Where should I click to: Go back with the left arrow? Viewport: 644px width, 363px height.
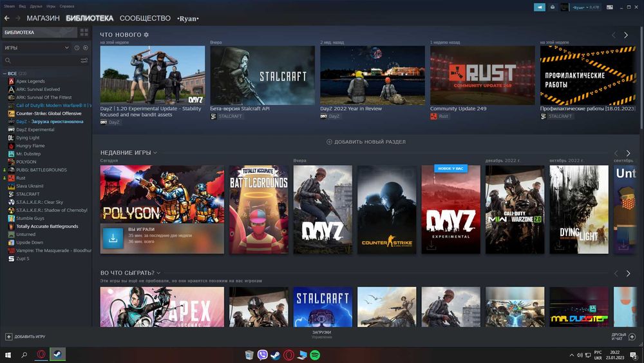click(x=6, y=18)
